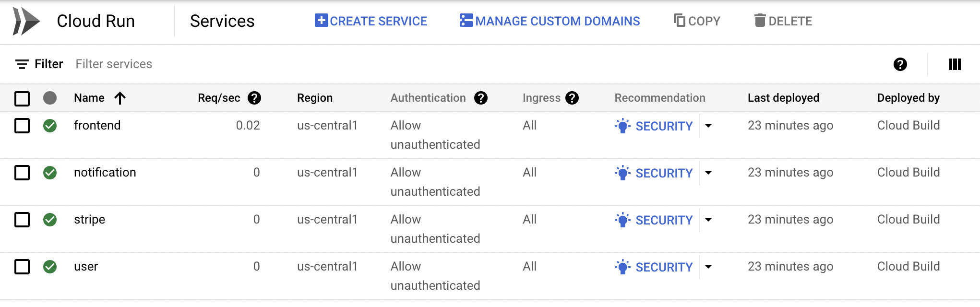Click the Delete trash icon
This screenshot has width=980, height=307.
[x=760, y=20]
